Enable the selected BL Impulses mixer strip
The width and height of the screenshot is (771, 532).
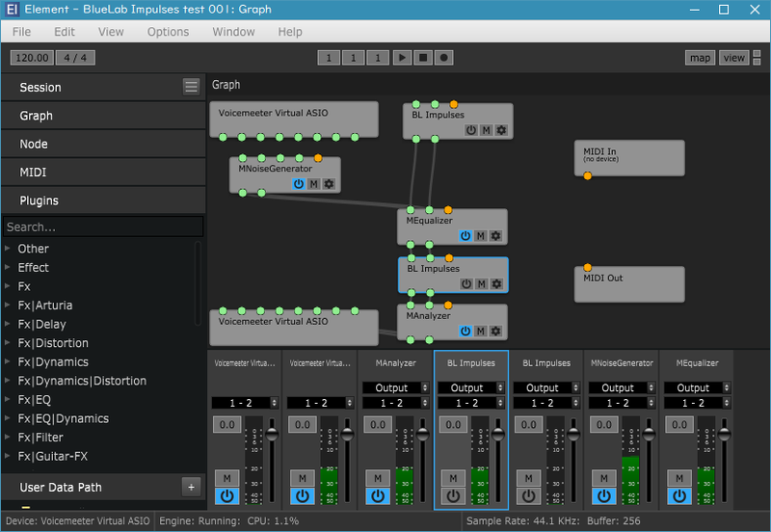tap(453, 496)
